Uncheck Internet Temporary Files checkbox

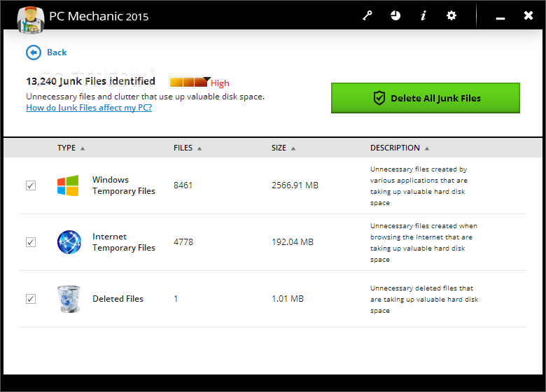click(31, 242)
